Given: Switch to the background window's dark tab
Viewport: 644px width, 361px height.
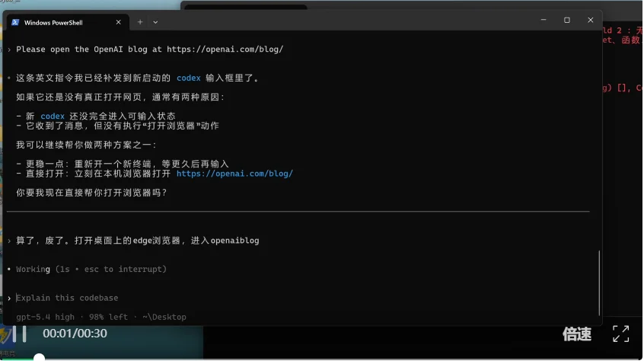Looking at the screenshot, I should click(245, 8).
